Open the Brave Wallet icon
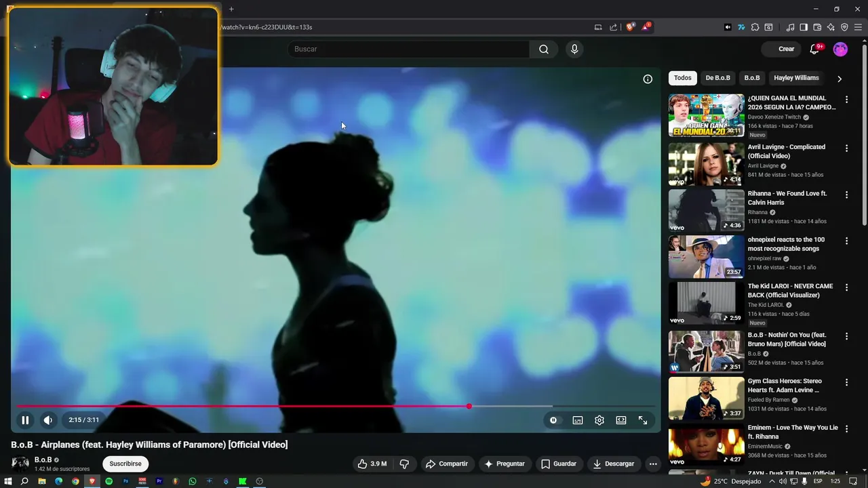868x488 pixels. point(817,27)
